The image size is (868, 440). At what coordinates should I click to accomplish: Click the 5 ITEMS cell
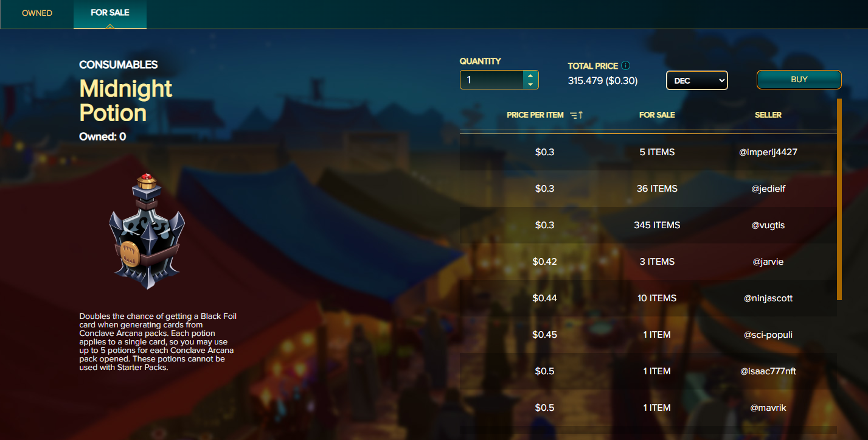(657, 152)
